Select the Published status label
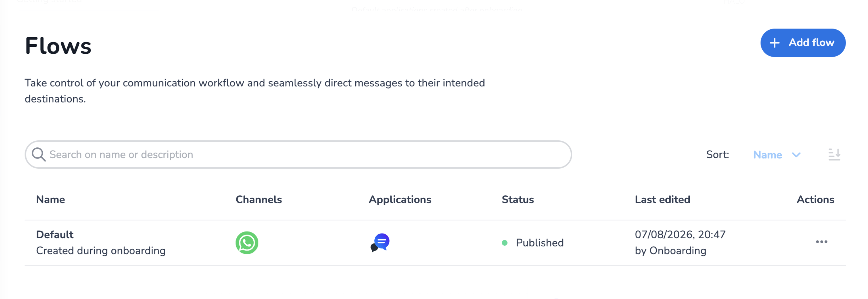This screenshot has width=868, height=299. click(x=539, y=243)
